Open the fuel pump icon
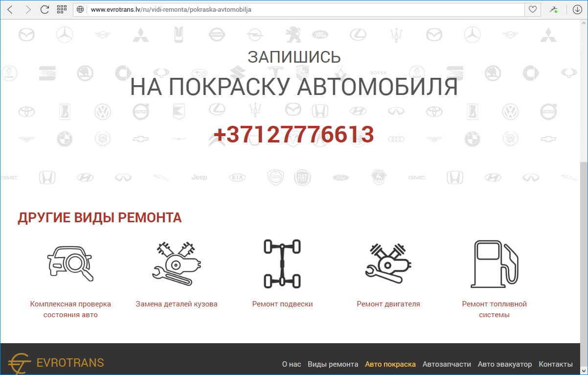588x375 pixels. point(494,263)
